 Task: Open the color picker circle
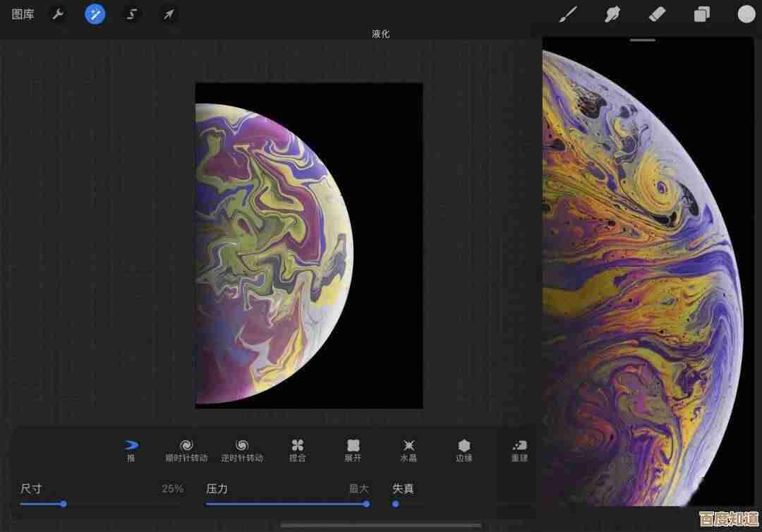tap(746, 14)
